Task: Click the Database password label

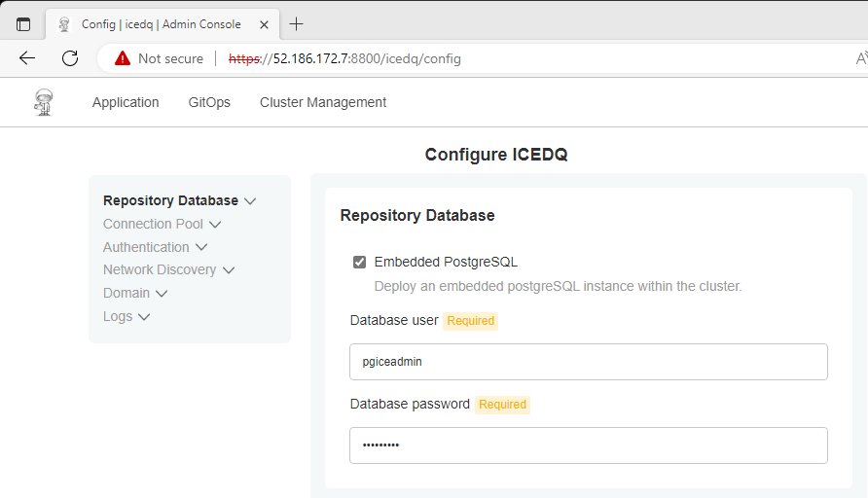Action: tap(410, 404)
